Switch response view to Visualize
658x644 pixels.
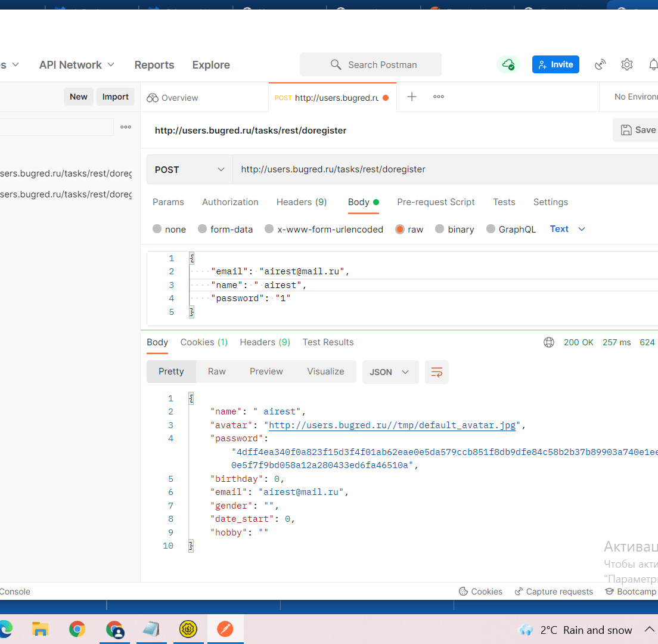point(325,372)
